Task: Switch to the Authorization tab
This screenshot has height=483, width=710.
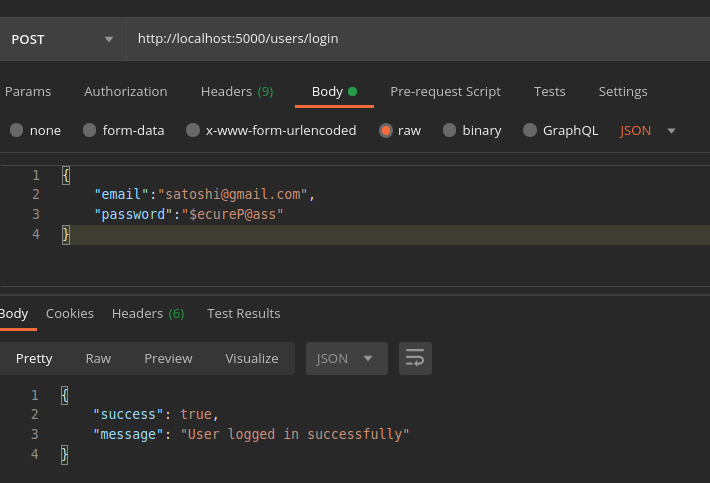Action: click(125, 91)
